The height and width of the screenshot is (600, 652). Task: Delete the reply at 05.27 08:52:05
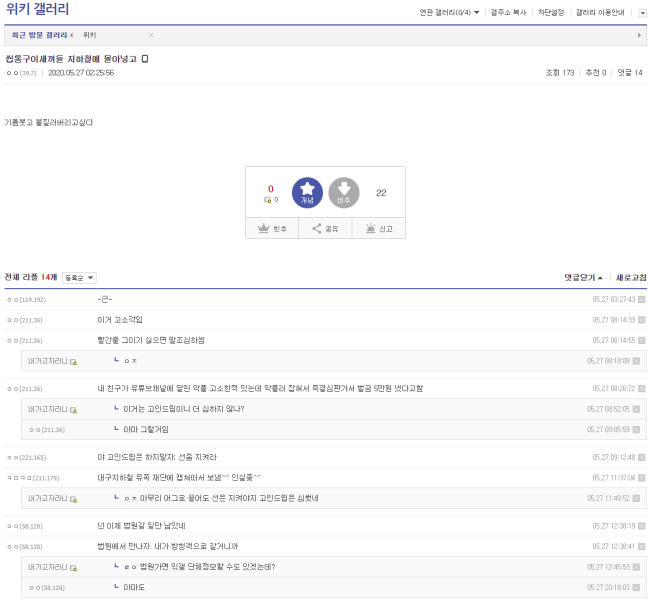coord(636,409)
